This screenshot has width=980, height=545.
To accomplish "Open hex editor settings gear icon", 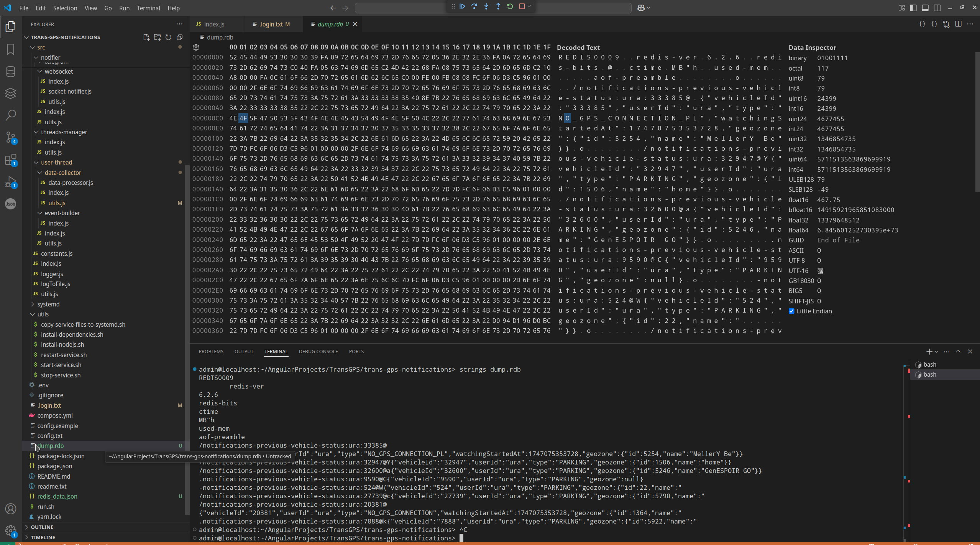I will pyautogui.click(x=196, y=47).
